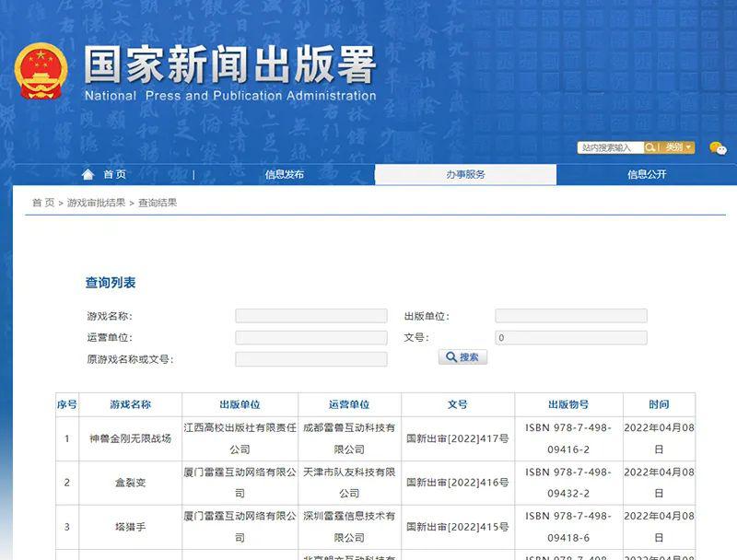Click approval number 国新出审[2022]417号

click(x=458, y=438)
